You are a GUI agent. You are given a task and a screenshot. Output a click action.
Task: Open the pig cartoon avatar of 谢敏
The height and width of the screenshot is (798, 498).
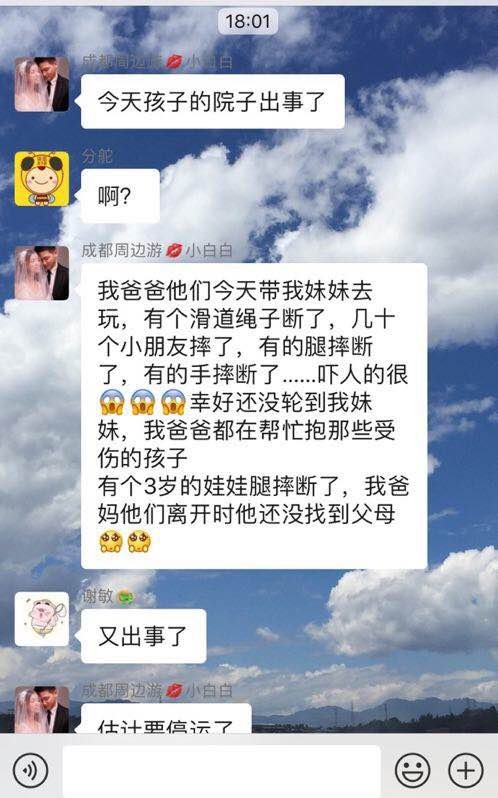[42, 619]
